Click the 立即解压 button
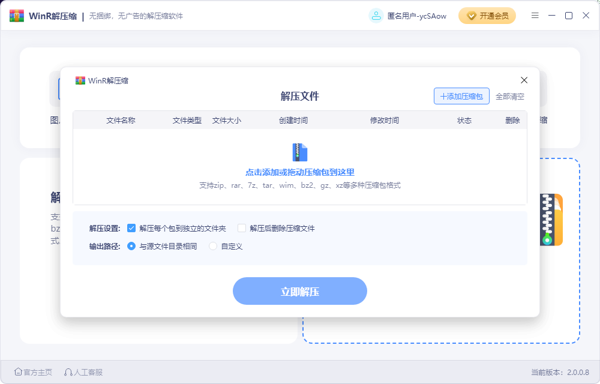 [x=300, y=291]
